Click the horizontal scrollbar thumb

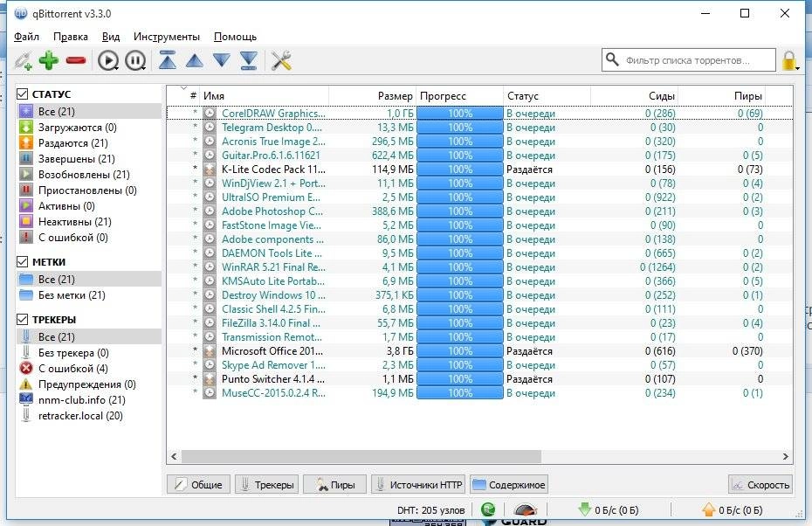point(361,457)
